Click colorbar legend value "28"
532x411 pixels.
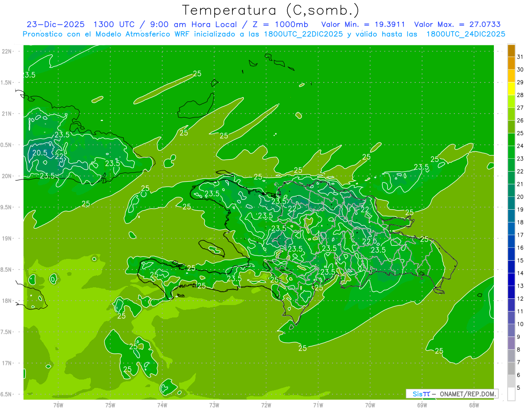pyautogui.click(x=520, y=95)
